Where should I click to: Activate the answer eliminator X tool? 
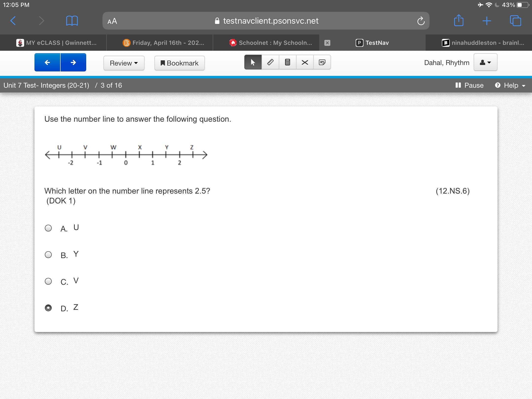point(305,62)
